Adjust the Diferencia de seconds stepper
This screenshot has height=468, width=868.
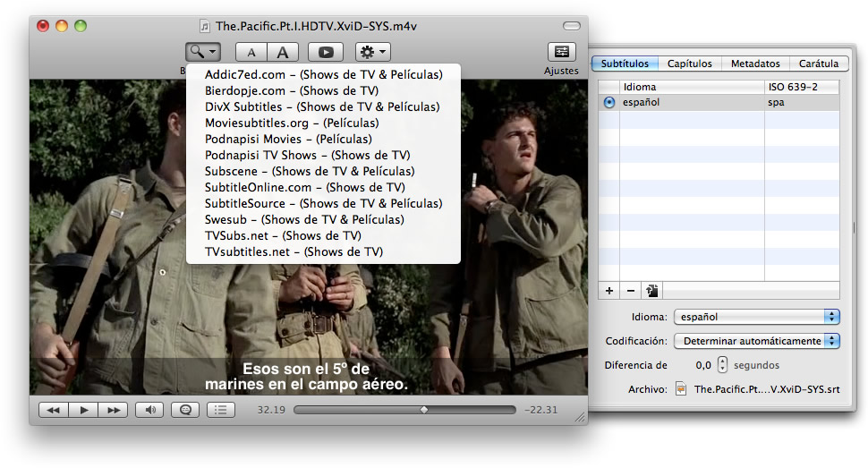[722, 365]
